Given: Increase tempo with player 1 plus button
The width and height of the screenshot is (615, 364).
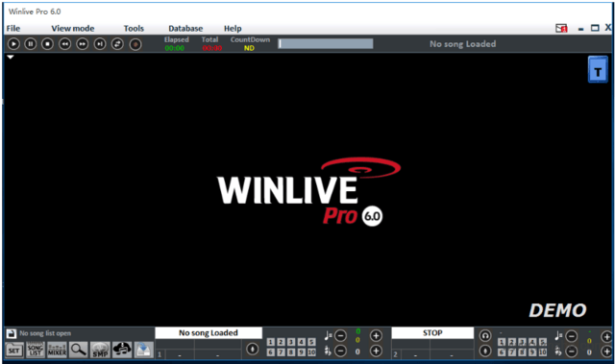Looking at the screenshot, I should click(x=376, y=336).
